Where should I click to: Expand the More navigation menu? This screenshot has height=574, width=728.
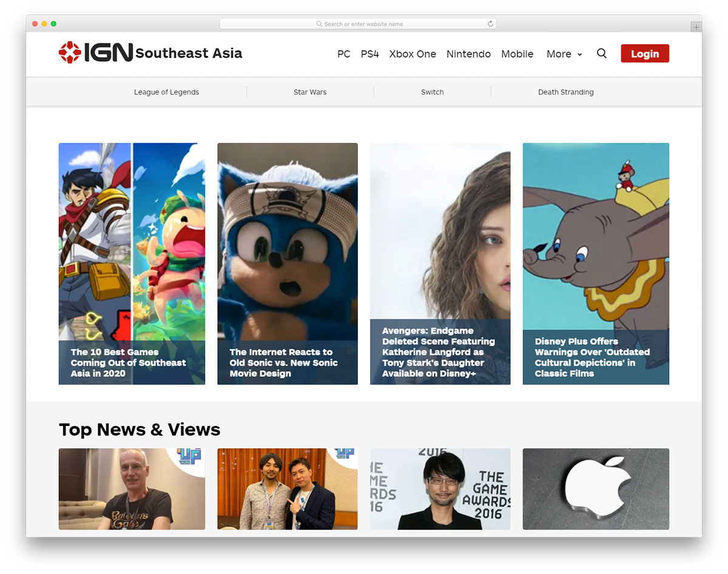pos(559,53)
